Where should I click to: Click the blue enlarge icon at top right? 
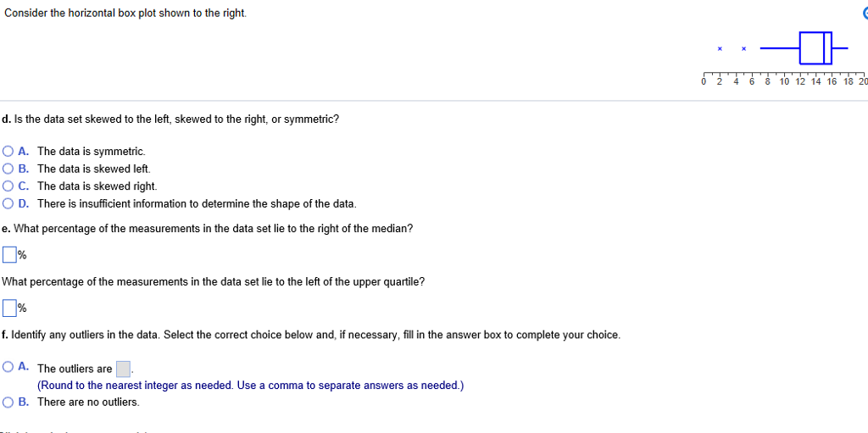[864, 14]
